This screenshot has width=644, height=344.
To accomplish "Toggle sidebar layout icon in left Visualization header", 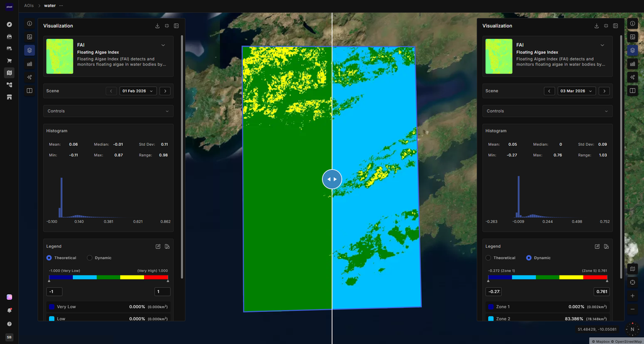I will [176, 26].
